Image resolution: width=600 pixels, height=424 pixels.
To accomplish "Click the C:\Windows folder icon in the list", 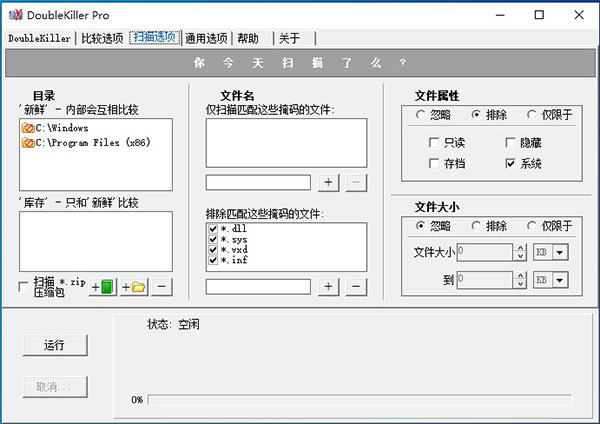I will pos(27,128).
